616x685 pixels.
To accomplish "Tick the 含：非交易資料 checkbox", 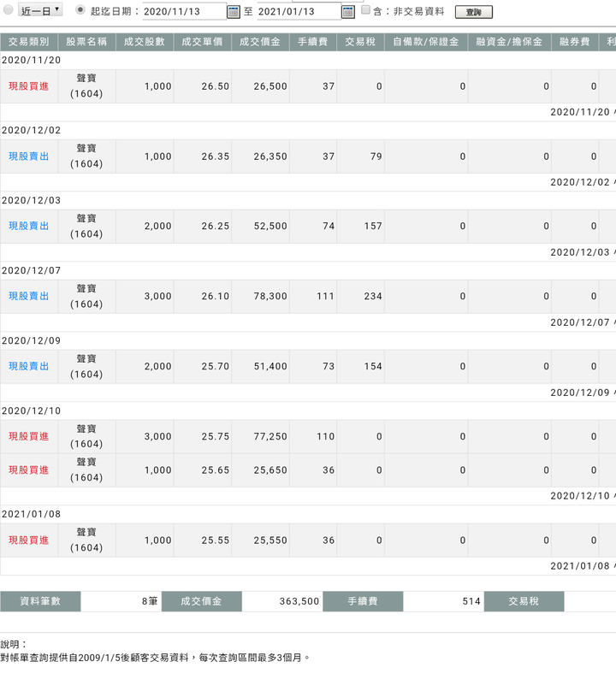I will pos(366,9).
